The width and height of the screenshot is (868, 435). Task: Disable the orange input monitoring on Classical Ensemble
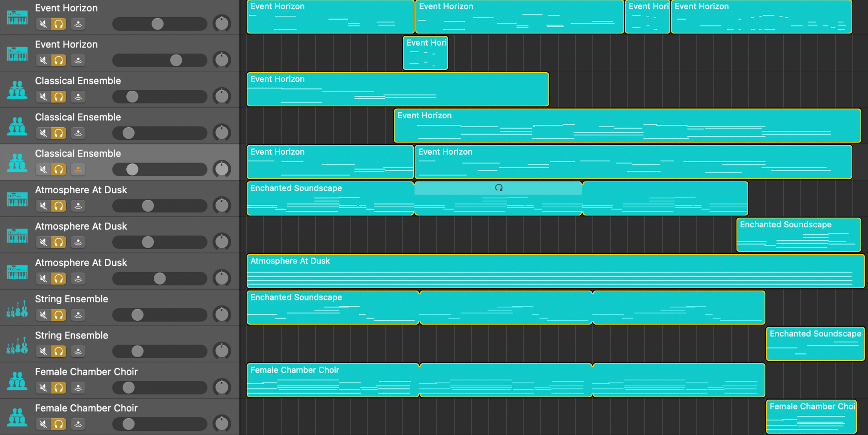pyautogui.click(x=78, y=169)
